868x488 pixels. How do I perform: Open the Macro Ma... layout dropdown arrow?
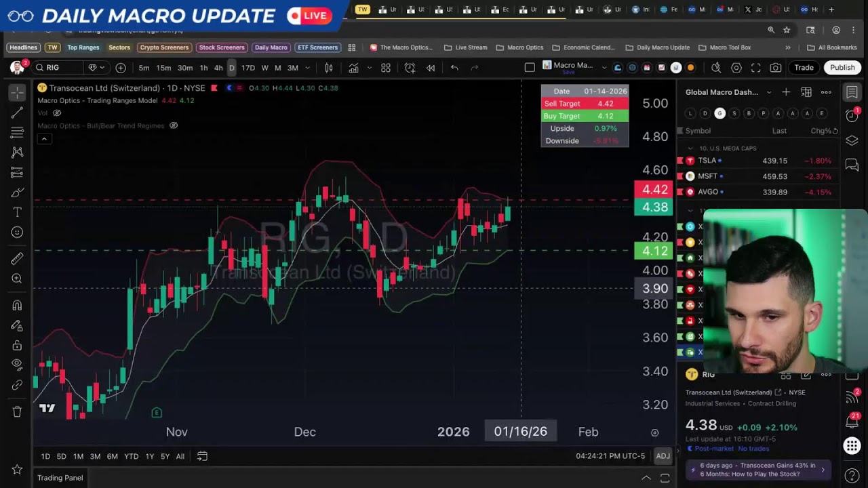pyautogui.click(x=605, y=68)
